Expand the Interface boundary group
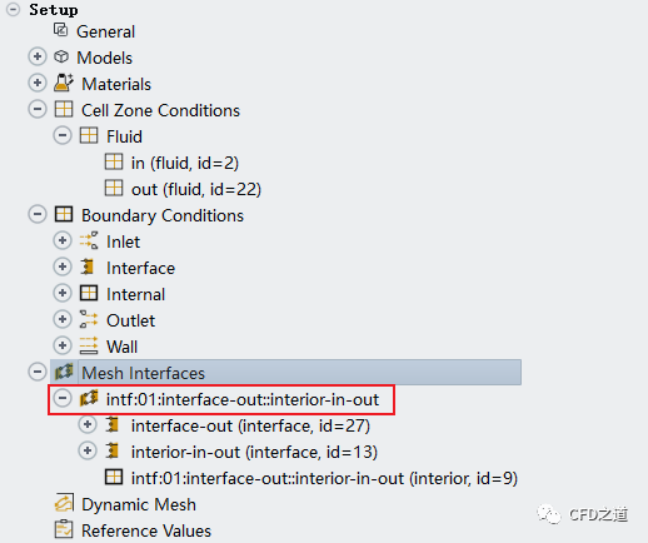The width and height of the screenshot is (648, 543). (x=63, y=268)
